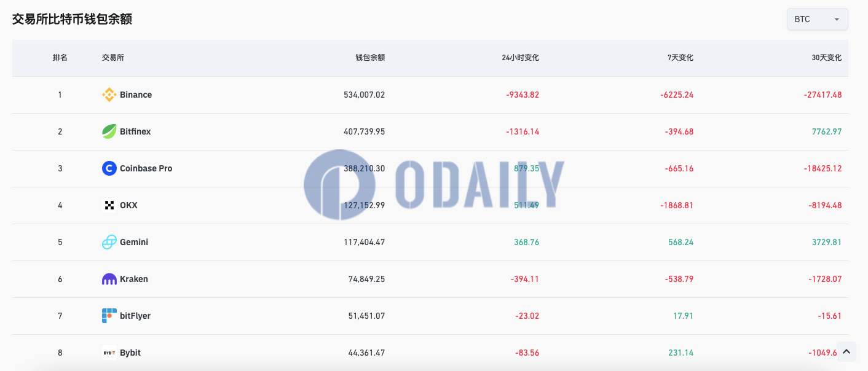The height and width of the screenshot is (371, 868).
Task: Click the Binance logo icon
Action: pyautogui.click(x=109, y=95)
